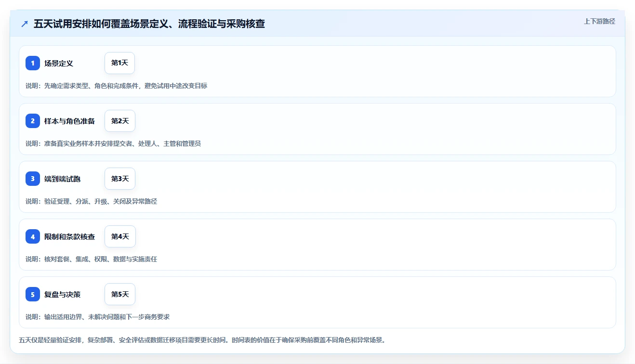Select the 第3天 day tag
Screen dimensions: 635x364
pyautogui.click(x=120, y=179)
